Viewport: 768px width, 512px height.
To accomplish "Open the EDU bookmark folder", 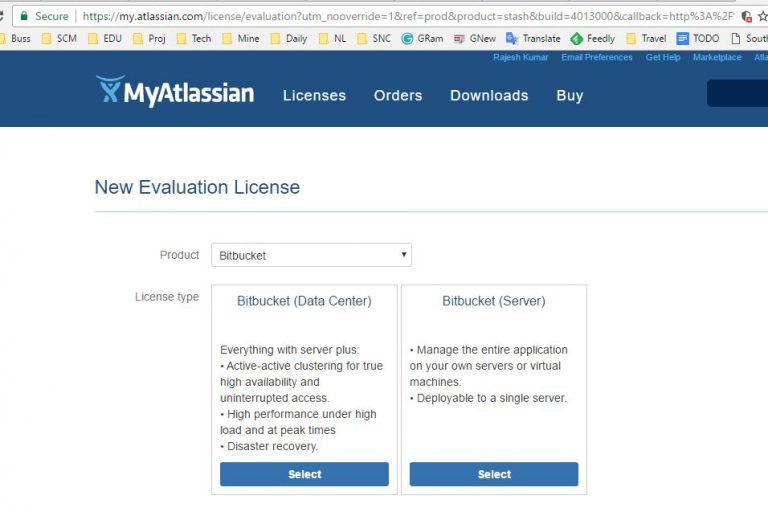I will [105, 38].
